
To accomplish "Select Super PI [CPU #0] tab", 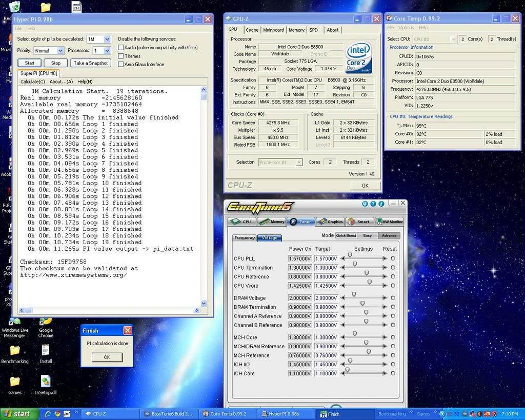I will [38, 73].
